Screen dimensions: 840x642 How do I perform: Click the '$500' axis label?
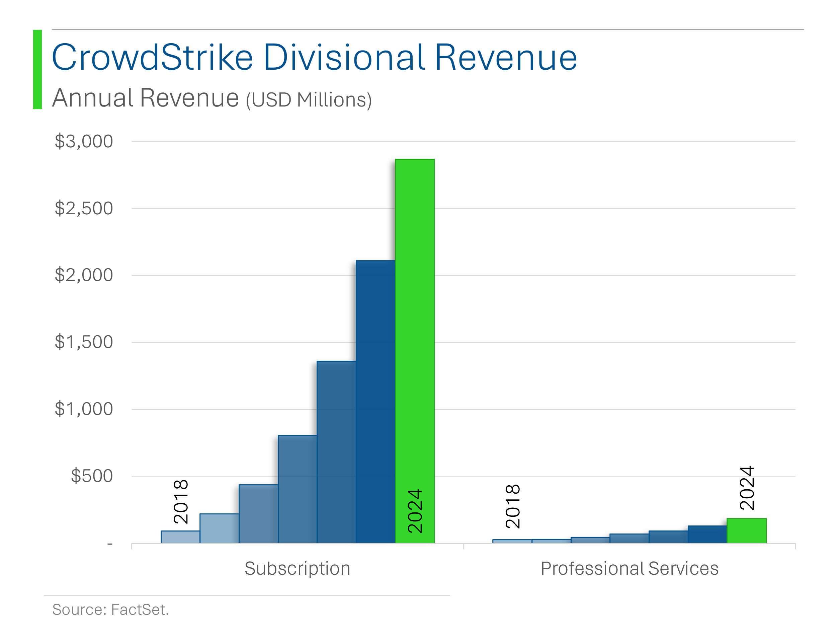point(92,476)
